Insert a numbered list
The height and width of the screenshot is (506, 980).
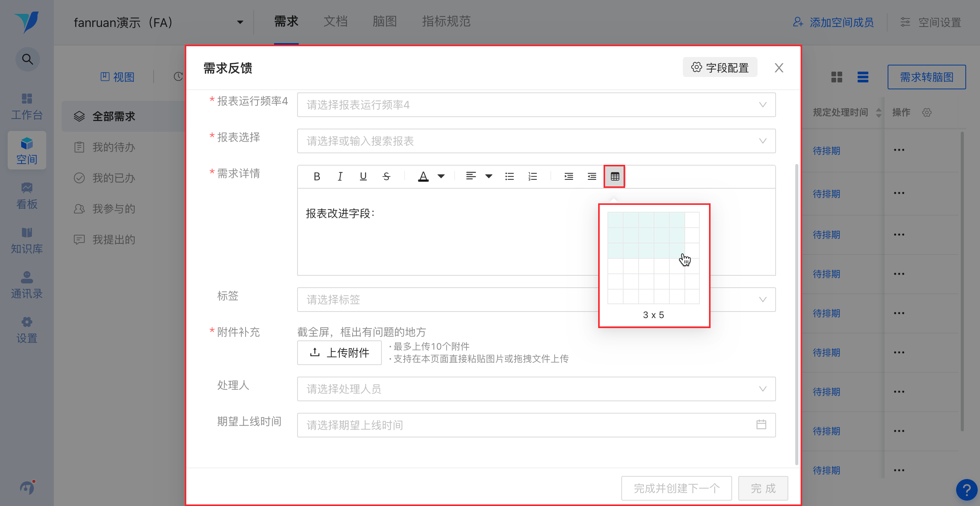(x=533, y=176)
